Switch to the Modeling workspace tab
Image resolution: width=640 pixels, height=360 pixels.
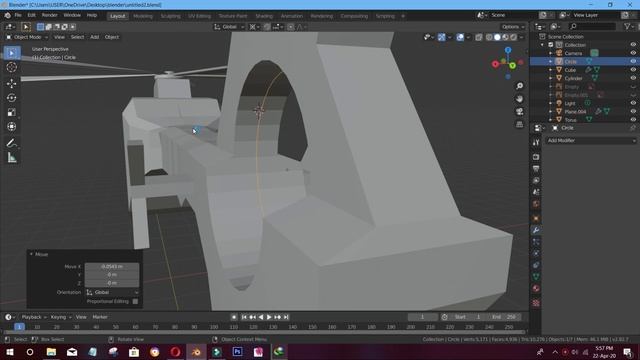point(143,16)
